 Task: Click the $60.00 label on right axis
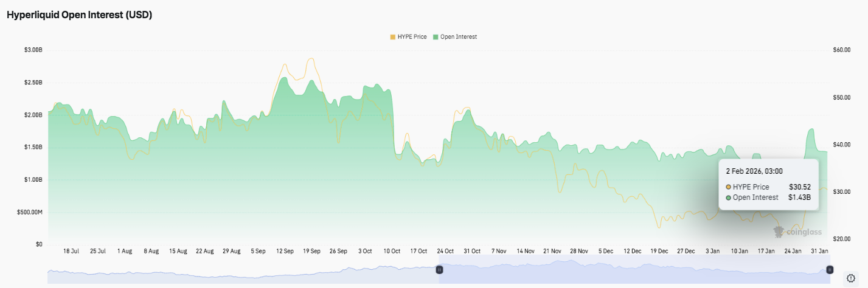[x=842, y=50]
